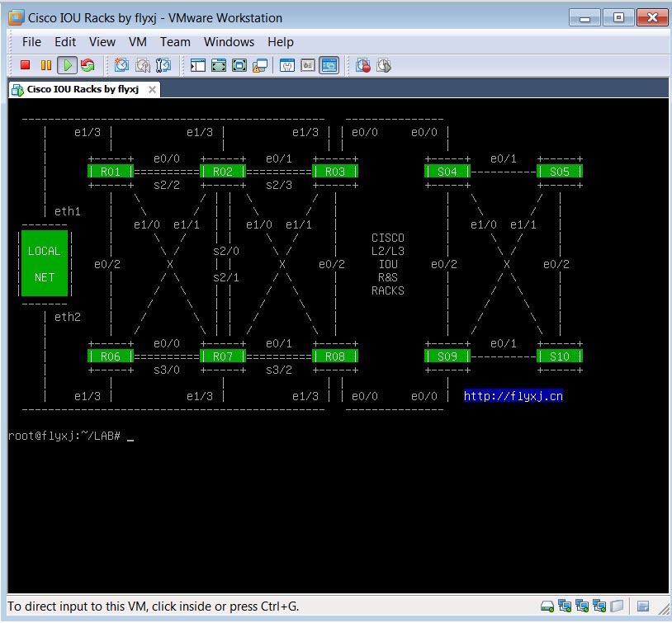Open the VM summary view with the wrench window icon
The width and height of the screenshot is (672, 623).
[287, 65]
